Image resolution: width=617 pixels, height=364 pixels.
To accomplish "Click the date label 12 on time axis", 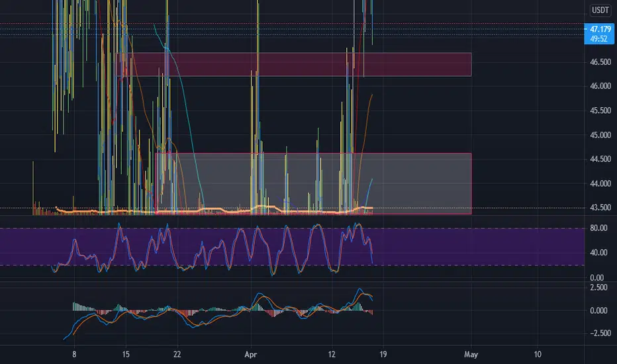I will pos(332,354).
